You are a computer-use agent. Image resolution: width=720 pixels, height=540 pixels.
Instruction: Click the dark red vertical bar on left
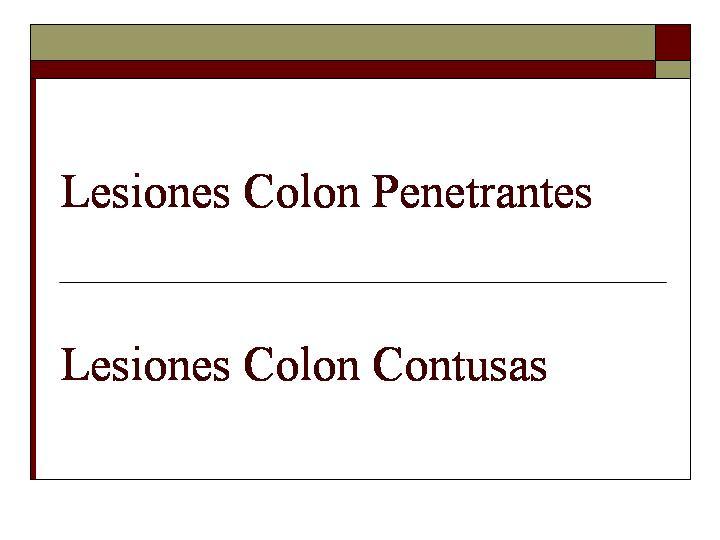click(33, 279)
